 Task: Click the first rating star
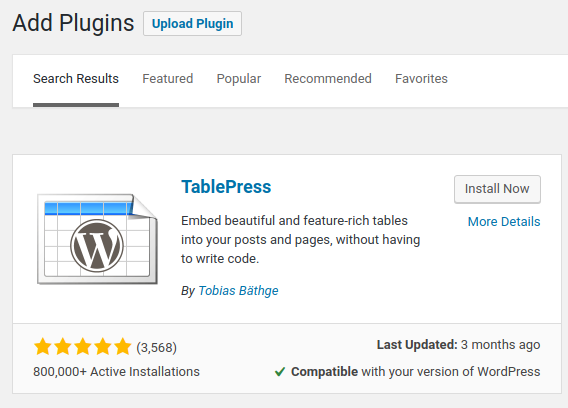coord(43,346)
